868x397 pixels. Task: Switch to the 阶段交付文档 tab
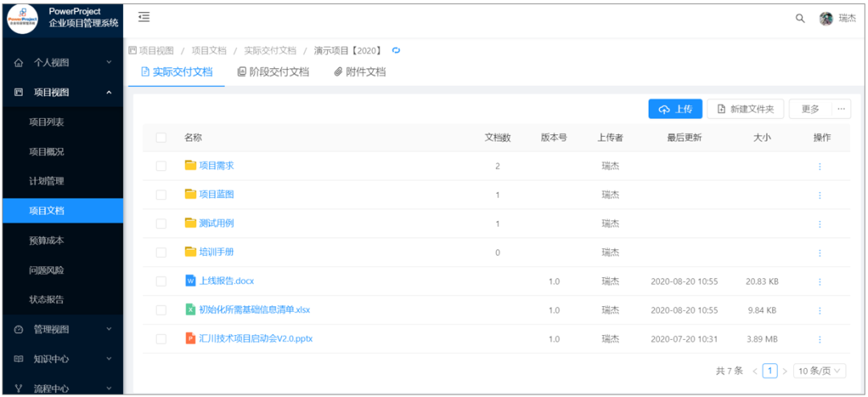pyautogui.click(x=273, y=72)
